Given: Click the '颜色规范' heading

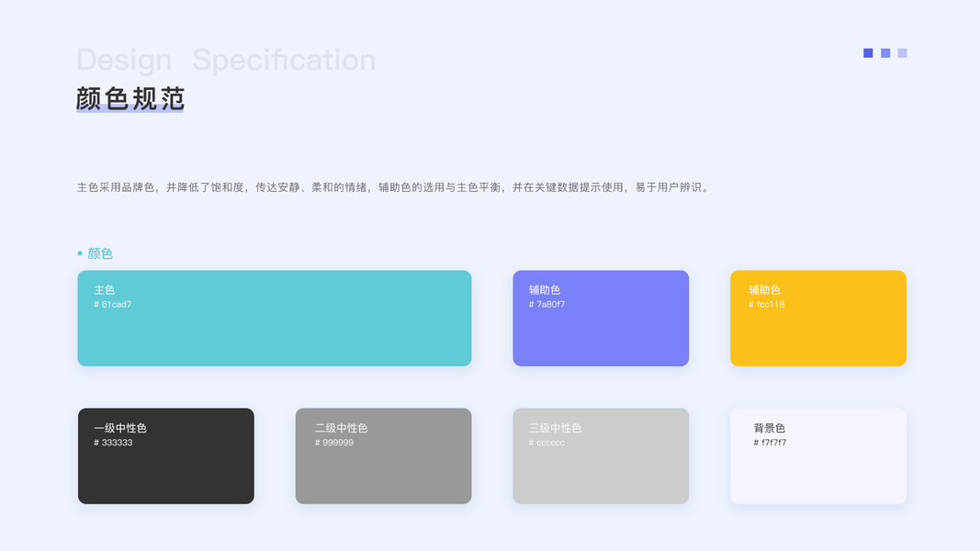Looking at the screenshot, I should coord(130,98).
